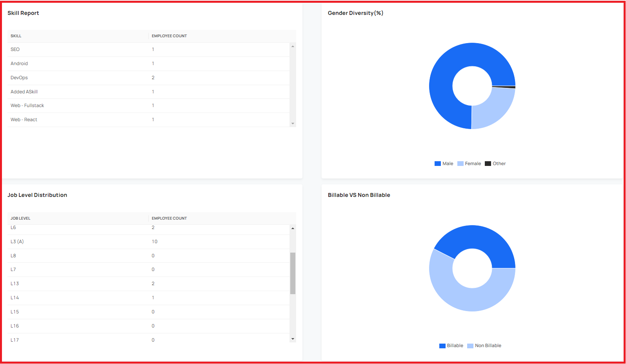Click the Skill Report heading

point(23,13)
